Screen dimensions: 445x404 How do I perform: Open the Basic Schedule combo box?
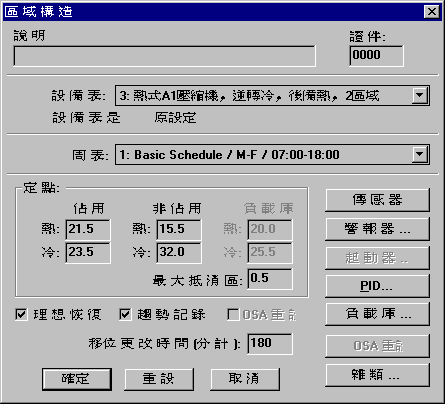pyautogui.click(x=272, y=155)
